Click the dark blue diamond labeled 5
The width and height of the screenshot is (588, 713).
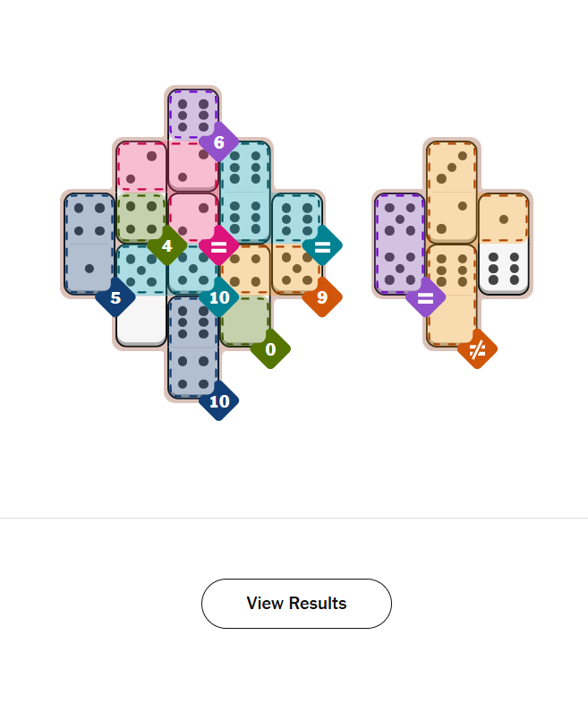pyautogui.click(x=115, y=297)
